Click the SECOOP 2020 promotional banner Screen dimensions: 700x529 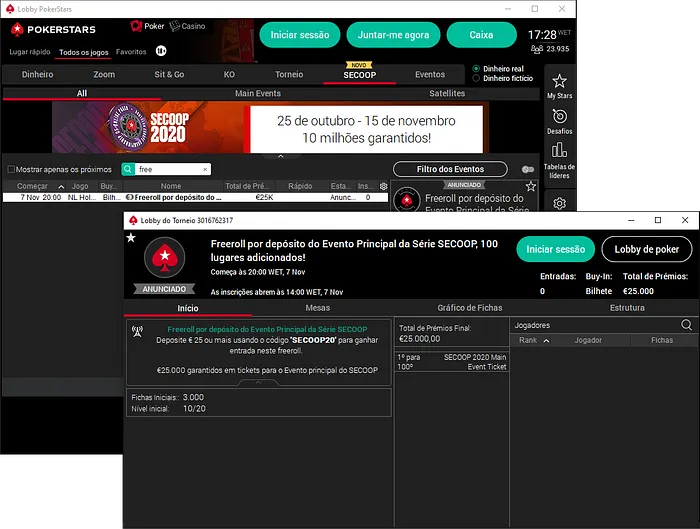(270, 128)
